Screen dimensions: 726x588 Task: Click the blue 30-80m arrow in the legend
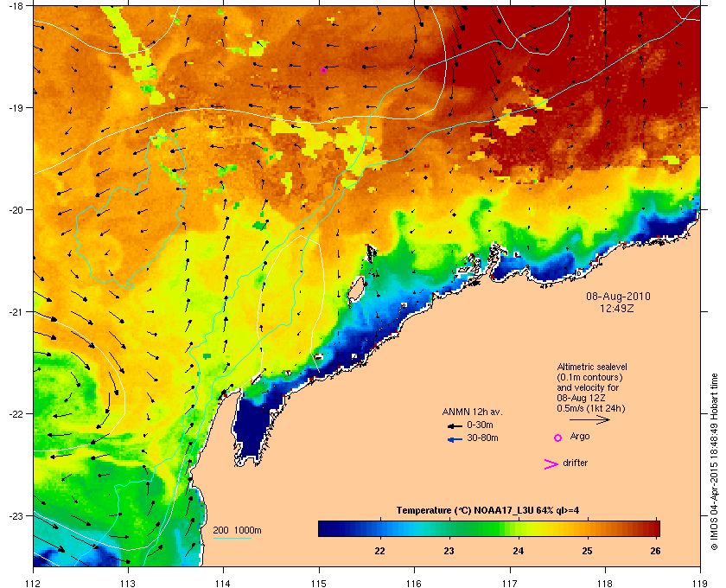455,439
